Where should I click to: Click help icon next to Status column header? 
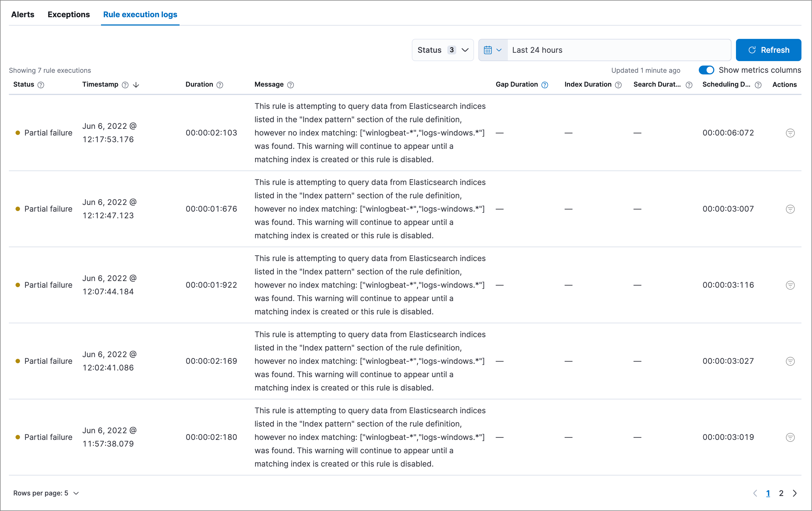coord(41,85)
